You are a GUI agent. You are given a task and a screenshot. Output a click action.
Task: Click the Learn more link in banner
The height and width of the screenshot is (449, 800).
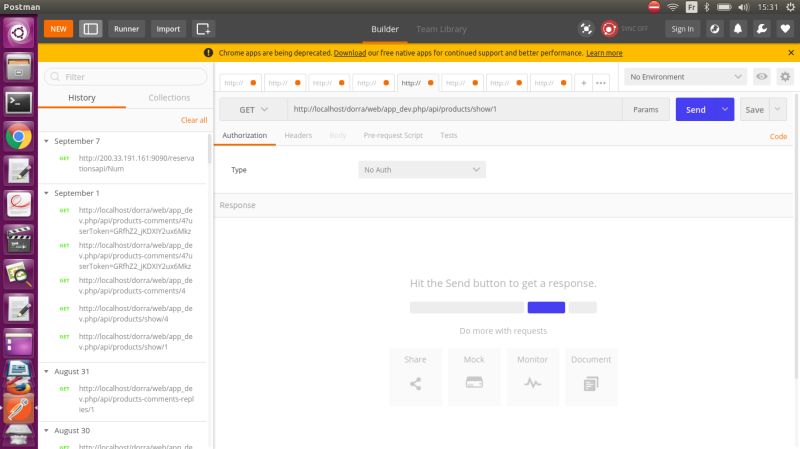tap(604, 53)
